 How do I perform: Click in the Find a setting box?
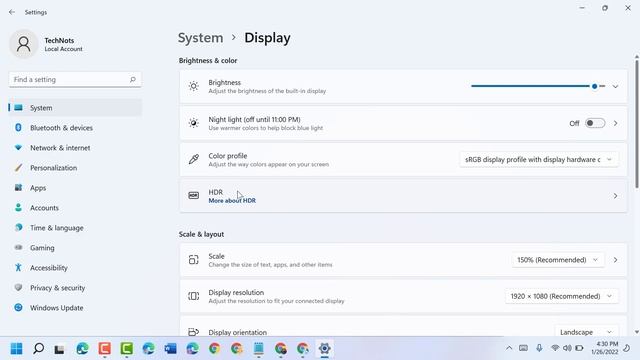pos(75,80)
